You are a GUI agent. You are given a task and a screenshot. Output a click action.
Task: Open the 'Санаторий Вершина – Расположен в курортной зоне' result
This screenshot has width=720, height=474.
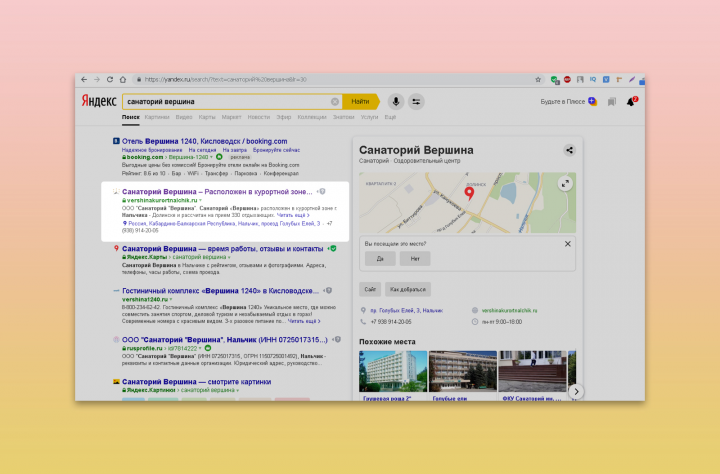[217, 192]
